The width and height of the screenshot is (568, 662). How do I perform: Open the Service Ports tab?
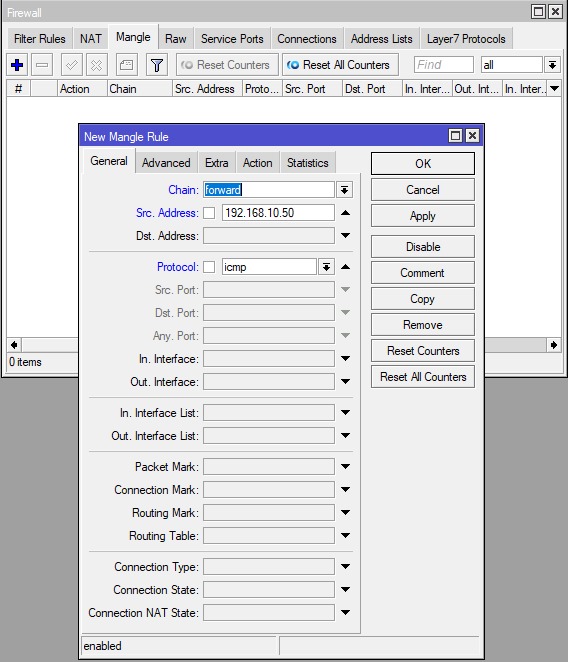click(232, 39)
